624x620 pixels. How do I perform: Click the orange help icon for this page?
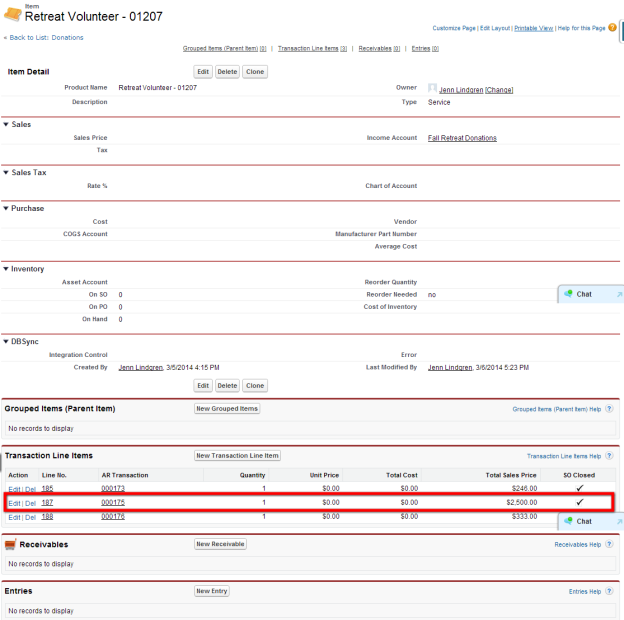click(x=612, y=28)
